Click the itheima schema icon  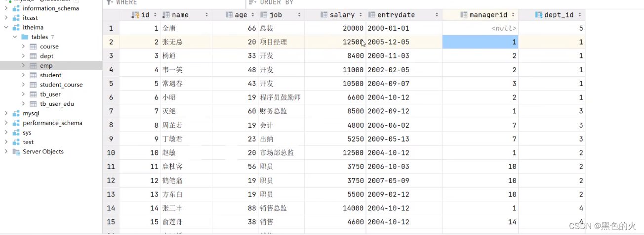[16, 27]
